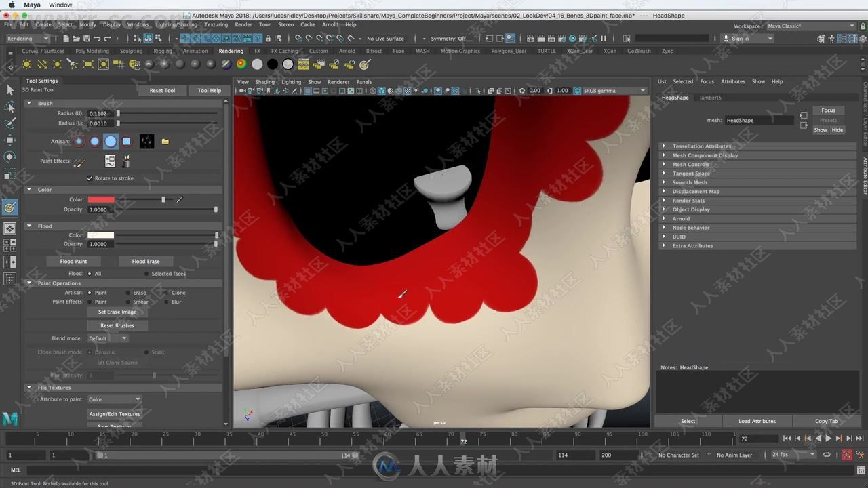Screen dimensions: 868x488
Task: Switch to the lambert5 attribute tab
Action: pos(711,98)
